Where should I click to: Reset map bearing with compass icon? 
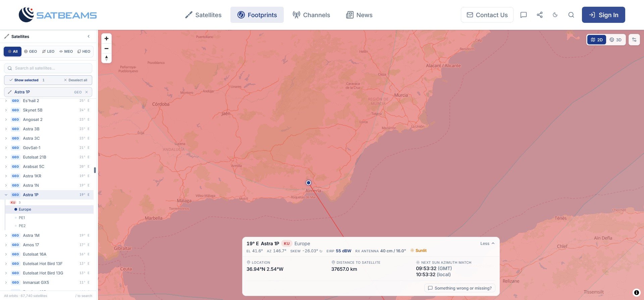(x=106, y=58)
